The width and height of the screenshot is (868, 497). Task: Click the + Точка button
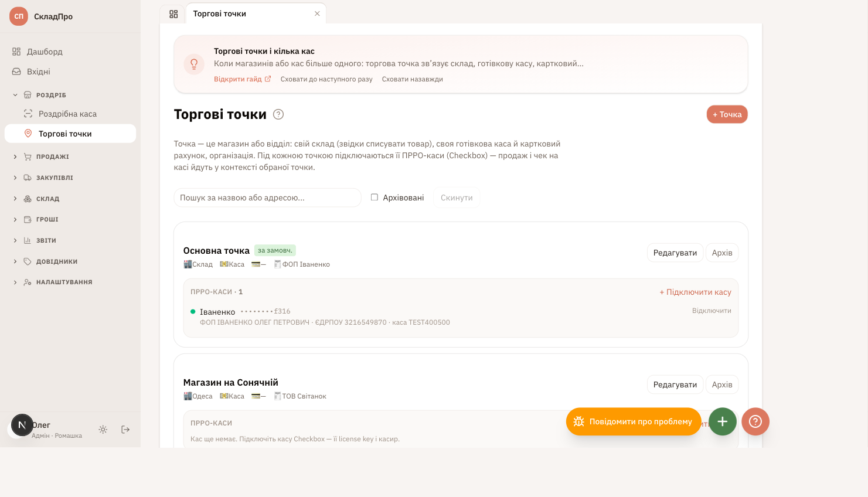727,114
